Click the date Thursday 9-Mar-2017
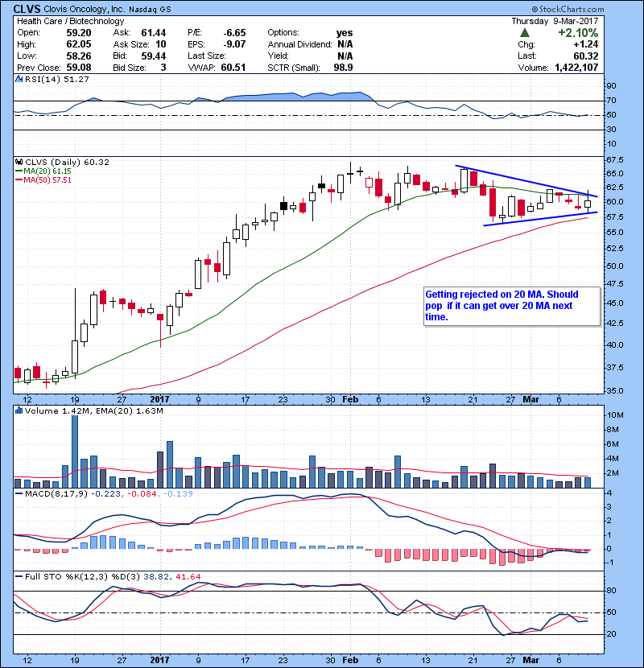Screen dimensions: 644x668 555,21
